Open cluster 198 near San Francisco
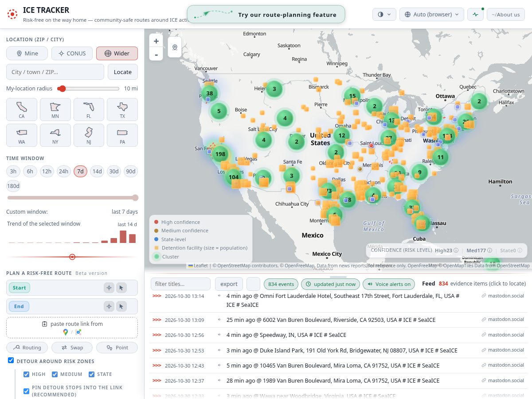 click(x=219, y=154)
